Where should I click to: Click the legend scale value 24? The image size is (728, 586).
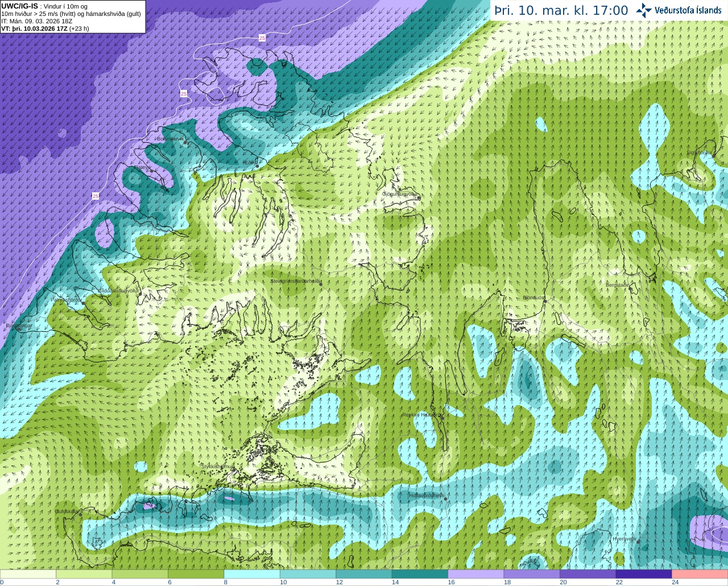[675, 582]
